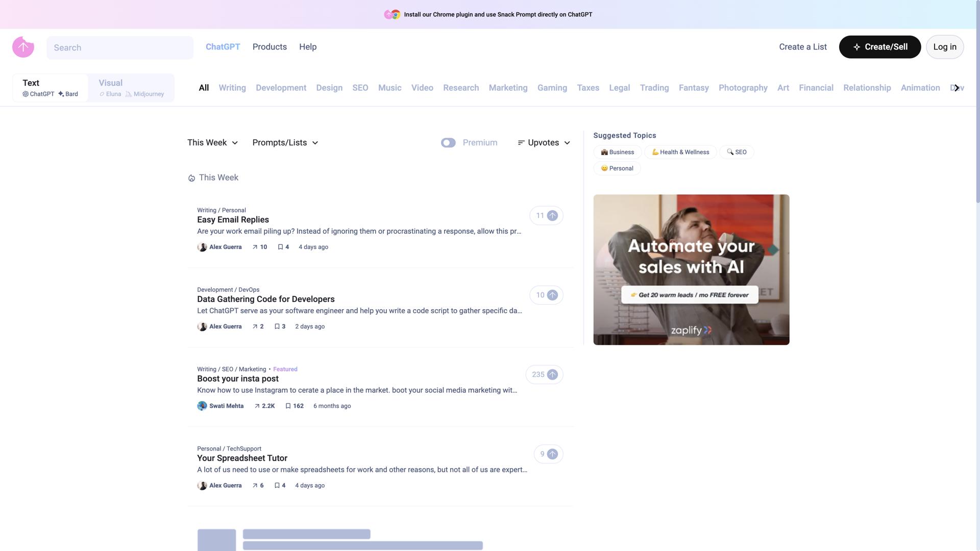Select the Health & Wellness suggested topic

[680, 152]
